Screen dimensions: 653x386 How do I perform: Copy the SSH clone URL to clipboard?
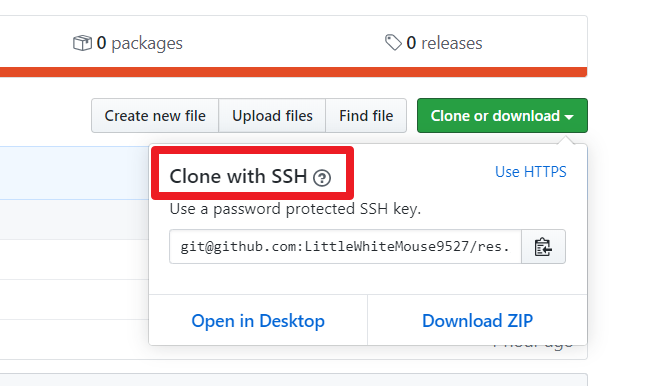[x=543, y=247]
